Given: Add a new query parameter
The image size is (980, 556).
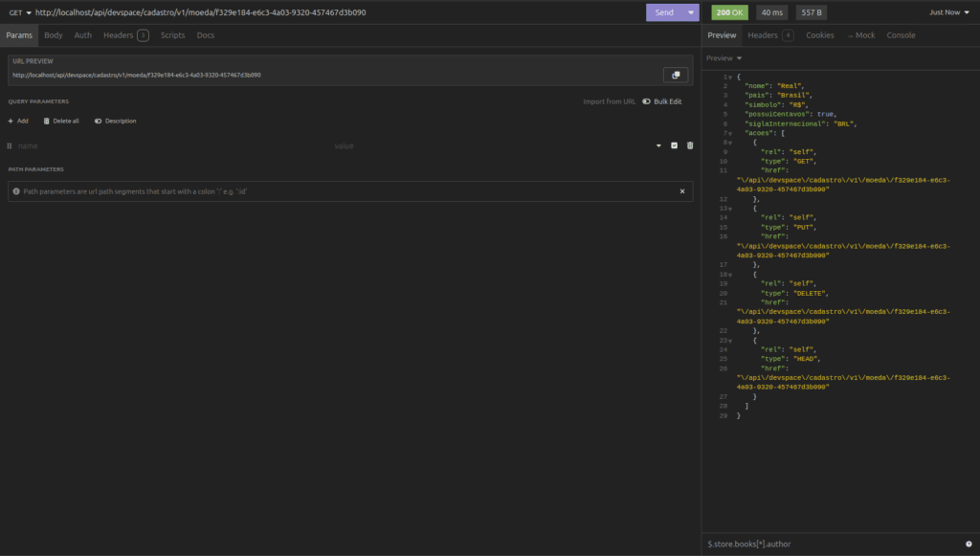Looking at the screenshot, I should [18, 121].
